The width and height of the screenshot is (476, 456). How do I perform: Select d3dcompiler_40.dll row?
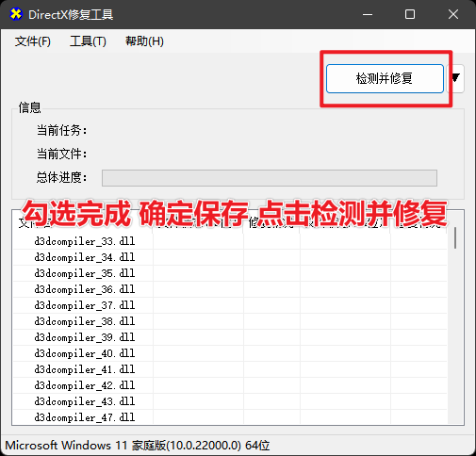(x=230, y=353)
